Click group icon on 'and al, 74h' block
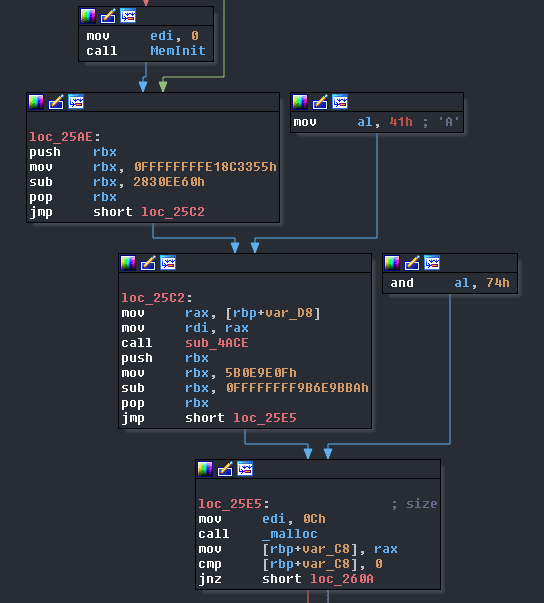This screenshot has height=603, width=544. [432, 263]
